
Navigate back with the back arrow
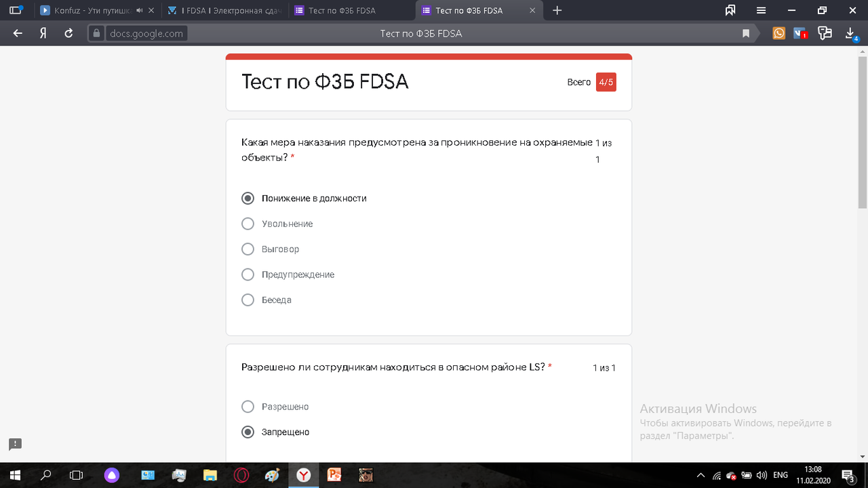coord(17,33)
